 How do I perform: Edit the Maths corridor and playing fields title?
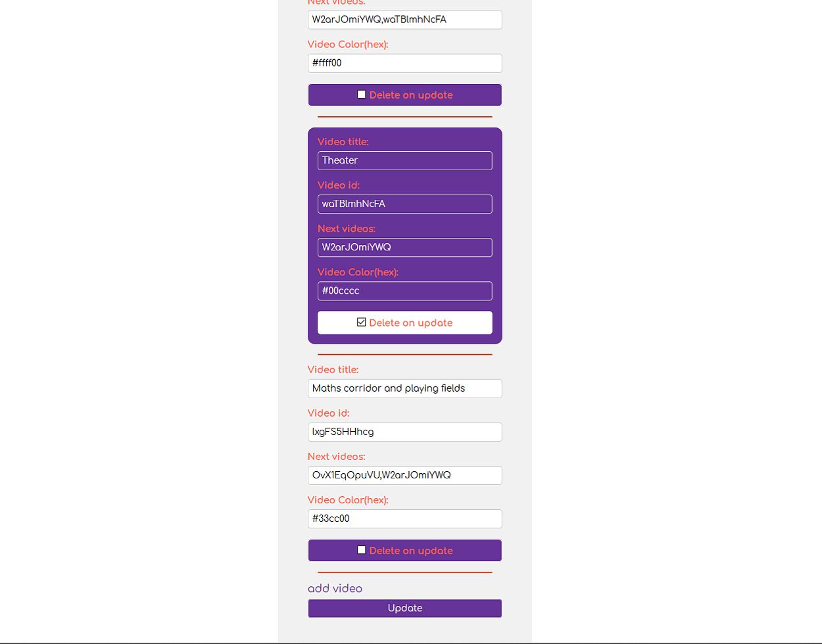pyautogui.click(x=405, y=388)
